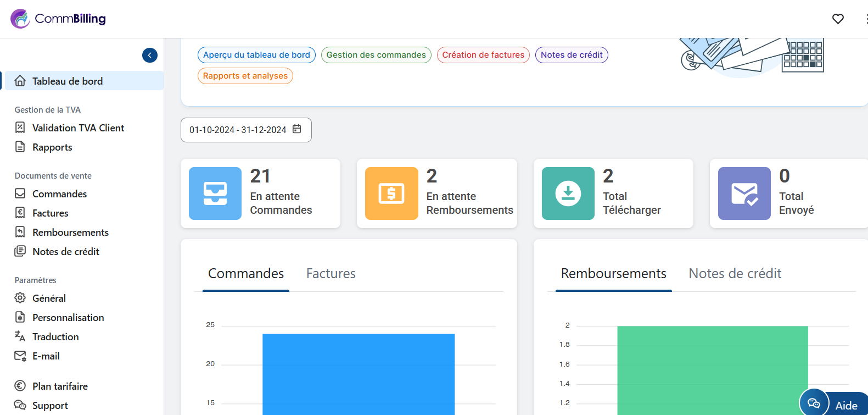This screenshot has width=868, height=415.
Task: Click the Factures euro document icon
Action: [20, 213]
